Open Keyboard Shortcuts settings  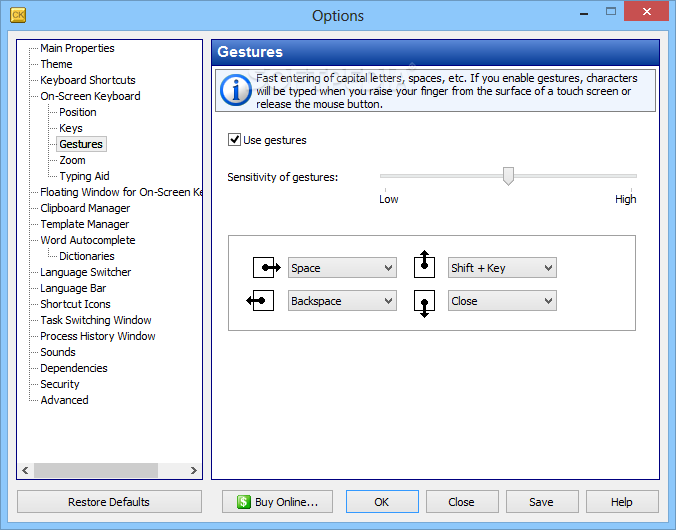pos(88,80)
